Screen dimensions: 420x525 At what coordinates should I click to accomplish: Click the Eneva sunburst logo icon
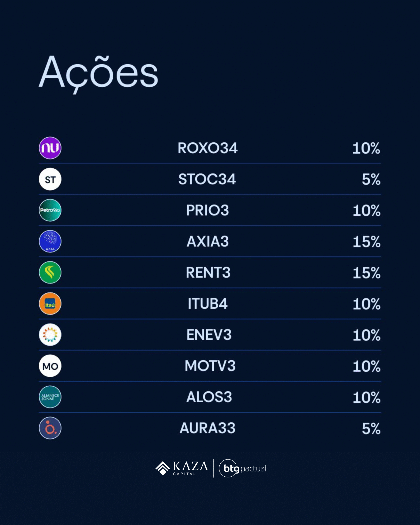click(x=50, y=334)
